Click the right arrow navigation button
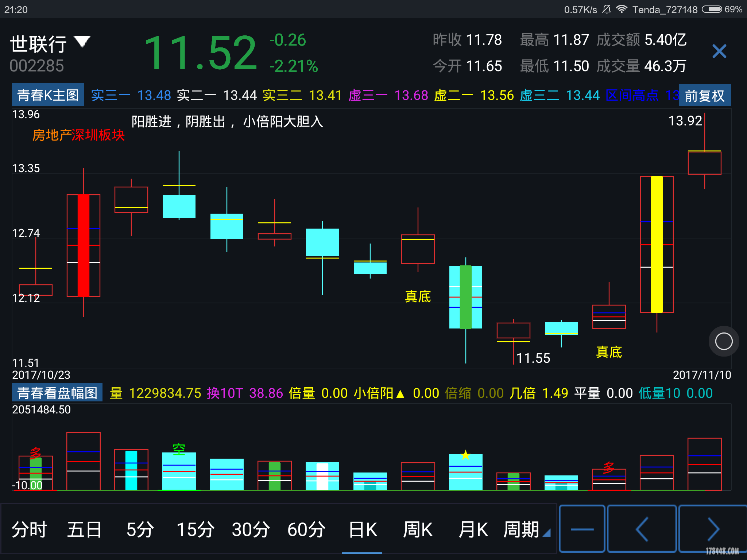 (x=713, y=529)
